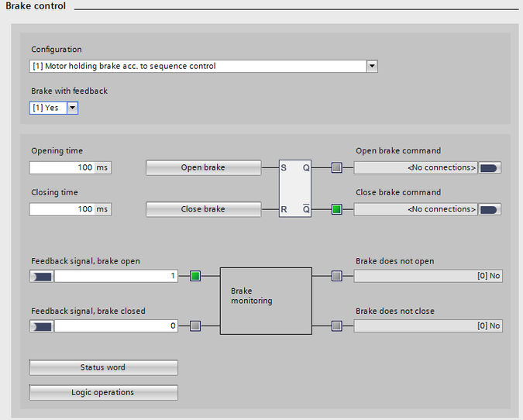
Task: Open the Logic operations view
Action: click(103, 393)
